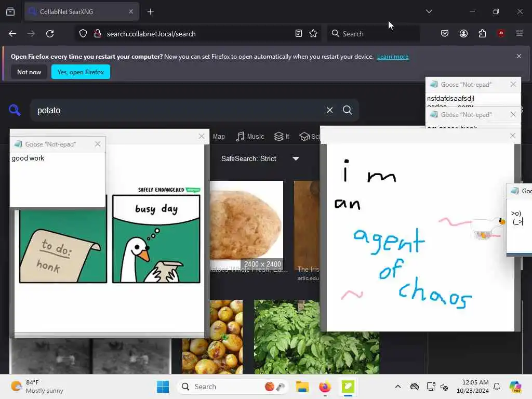Close the CollabNet SearXNG tab
Image resolution: width=532 pixels, height=399 pixels.
(131, 11)
